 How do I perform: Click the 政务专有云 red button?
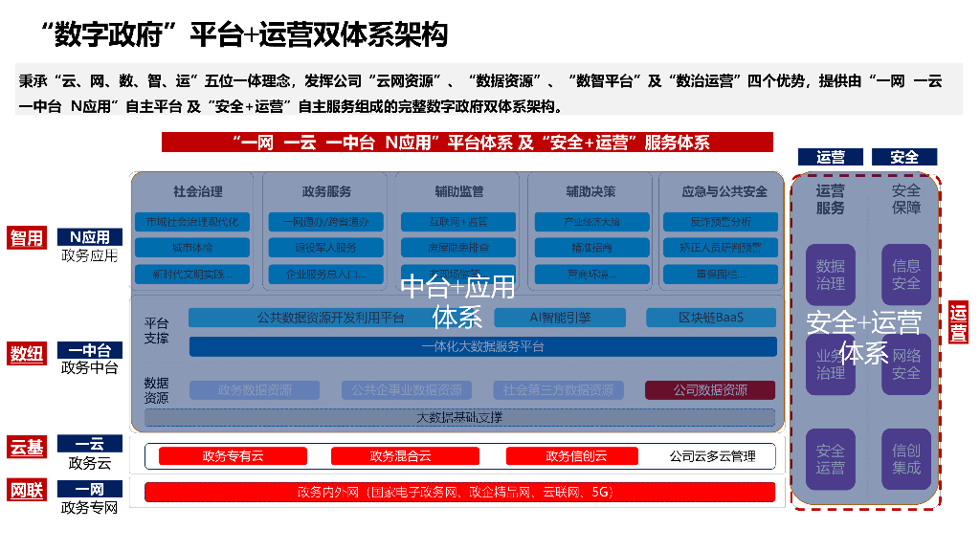pos(232,456)
